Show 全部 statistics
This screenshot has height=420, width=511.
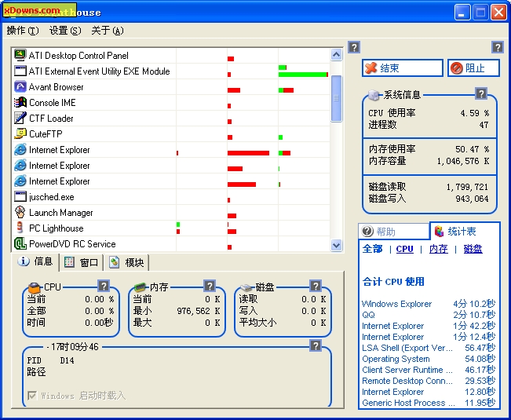coord(373,249)
